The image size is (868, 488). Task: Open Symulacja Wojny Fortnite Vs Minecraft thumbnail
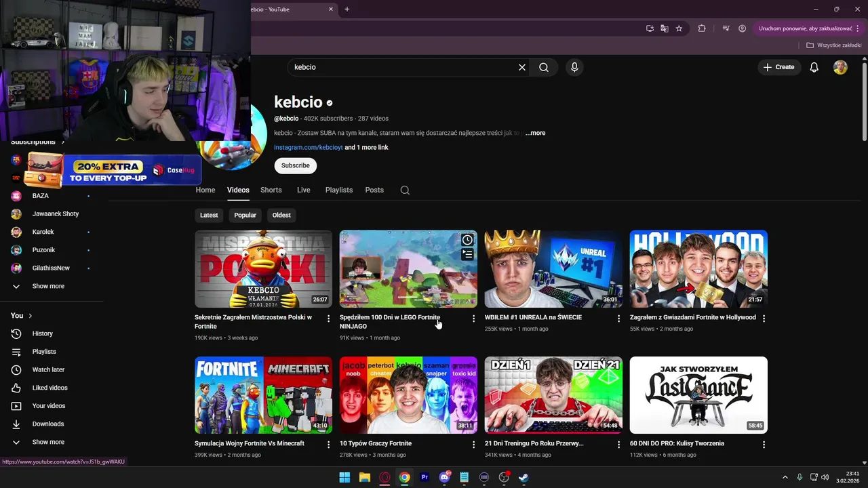[263, 395]
